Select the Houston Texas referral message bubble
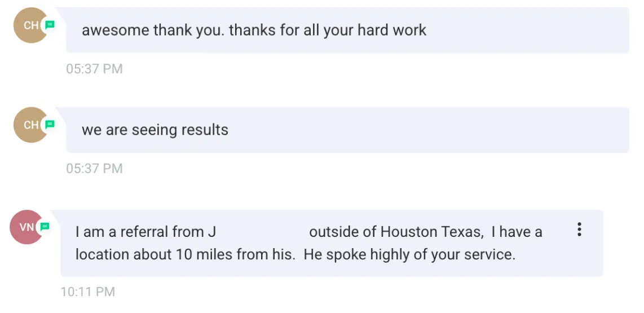This screenshot has height=313, width=644. pyautogui.click(x=332, y=243)
